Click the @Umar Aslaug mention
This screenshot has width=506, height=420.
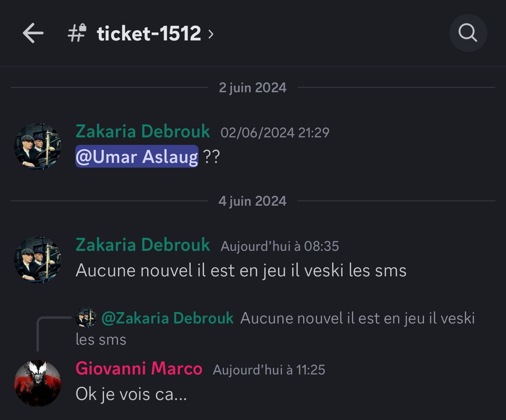point(137,157)
